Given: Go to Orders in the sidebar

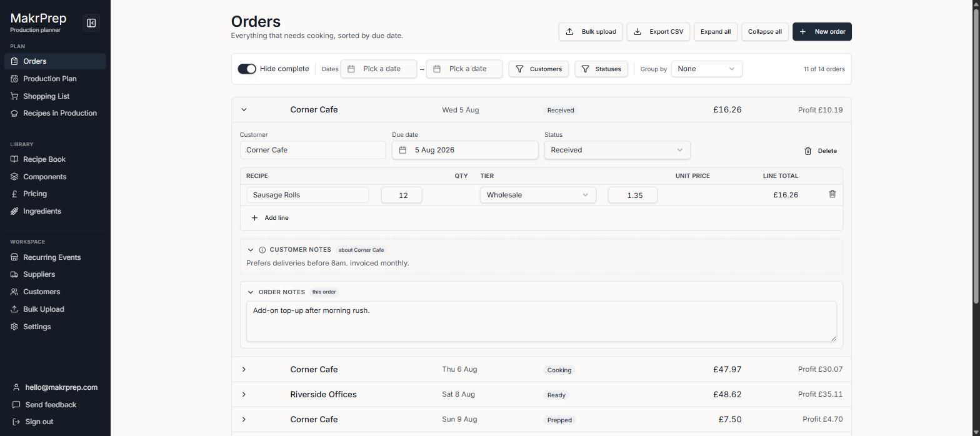Looking at the screenshot, I should click(x=55, y=61).
